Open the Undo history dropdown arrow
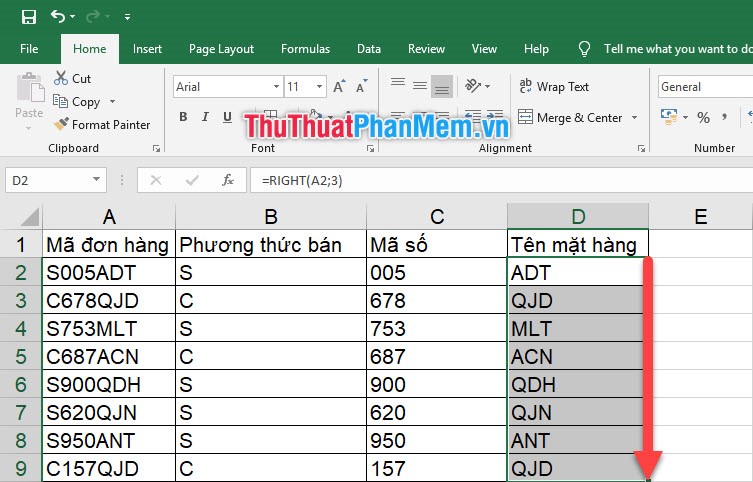 pos(73,17)
